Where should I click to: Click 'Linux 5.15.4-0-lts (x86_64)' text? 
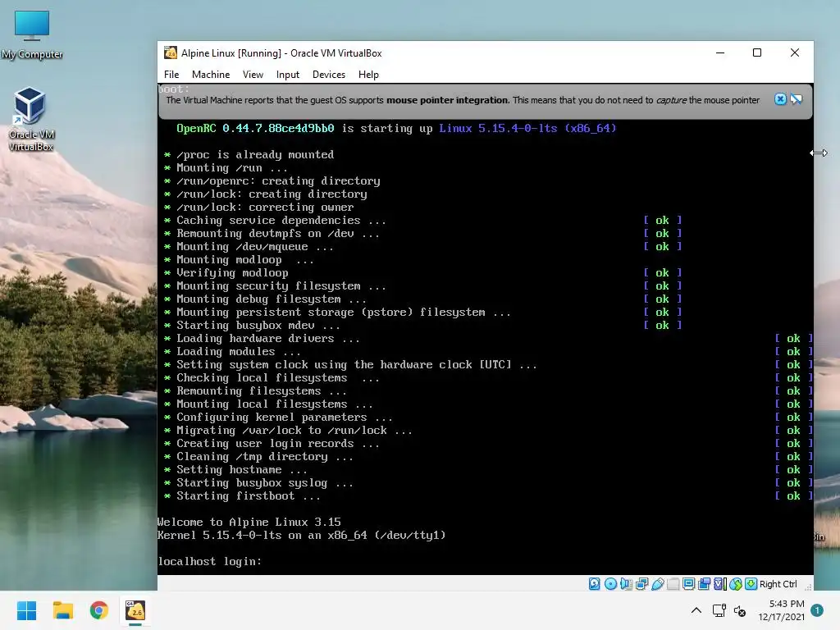tap(527, 128)
